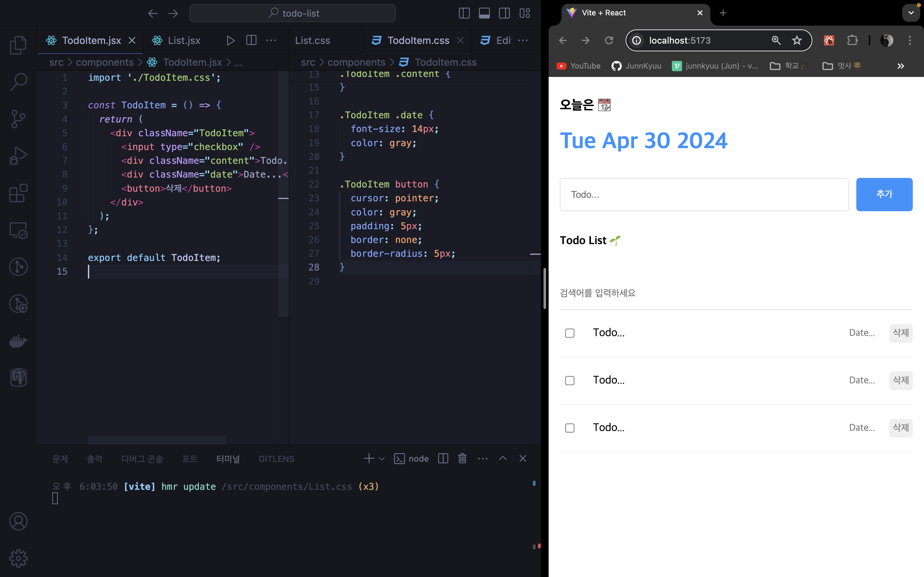Screen dimensions: 924x577
Task: Expand hidden bookmarks with double chevron
Action: click(900, 66)
